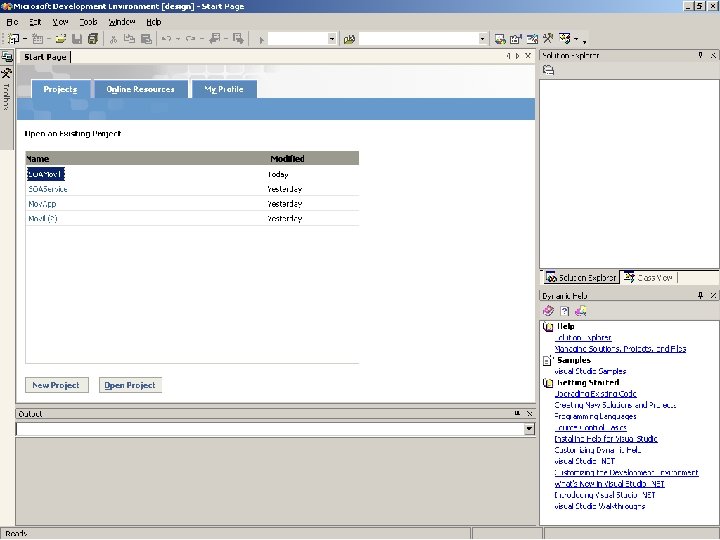Screen dimensions: 720x540
Task: Open the Edit menu
Action: 35,22
